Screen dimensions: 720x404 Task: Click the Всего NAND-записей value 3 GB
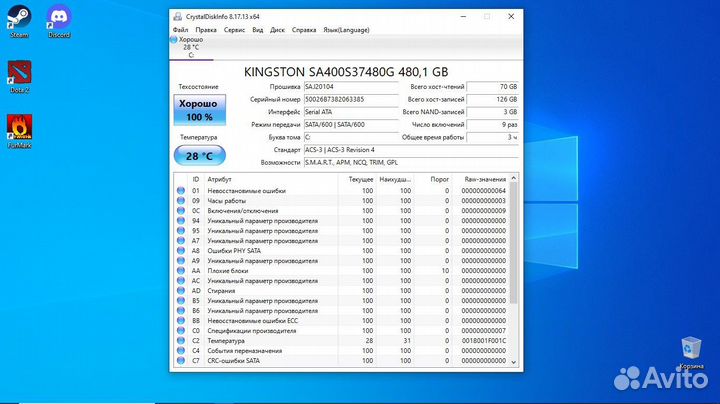point(493,112)
